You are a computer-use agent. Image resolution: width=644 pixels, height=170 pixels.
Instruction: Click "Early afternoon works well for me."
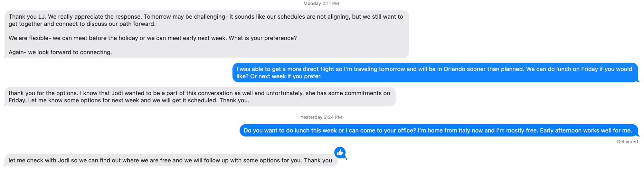point(586,130)
